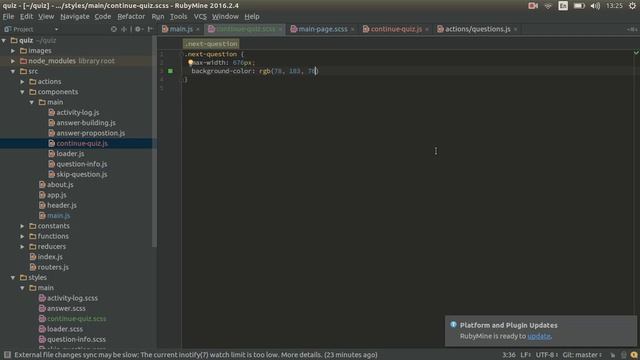Open the battery indicator
Screen dimensions: 640x360
[x=579, y=6]
